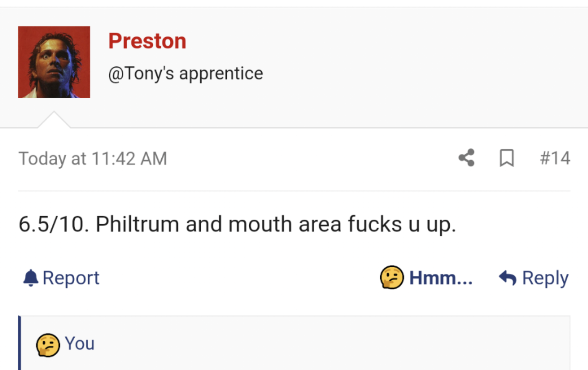Open the You reactions list
This screenshot has width=588, height=370.
(x=80, y=343)
